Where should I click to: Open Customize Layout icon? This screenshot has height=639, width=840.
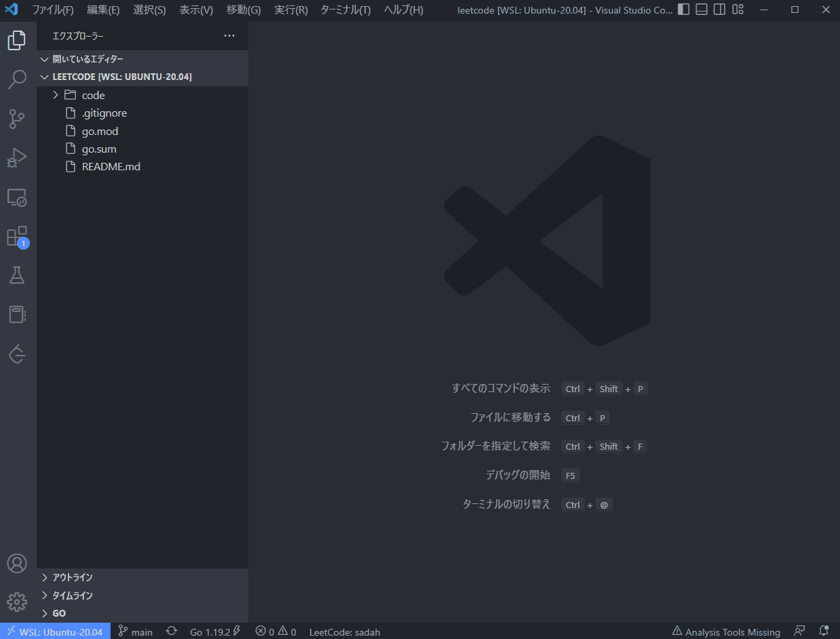pyautogui.click(x=738, y=9)
